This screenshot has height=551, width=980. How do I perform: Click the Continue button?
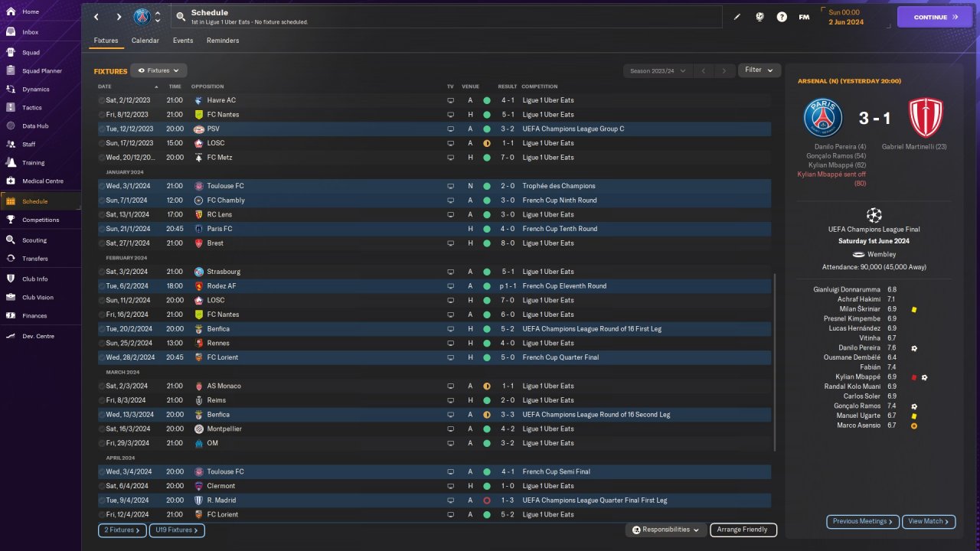click(935, 17)
